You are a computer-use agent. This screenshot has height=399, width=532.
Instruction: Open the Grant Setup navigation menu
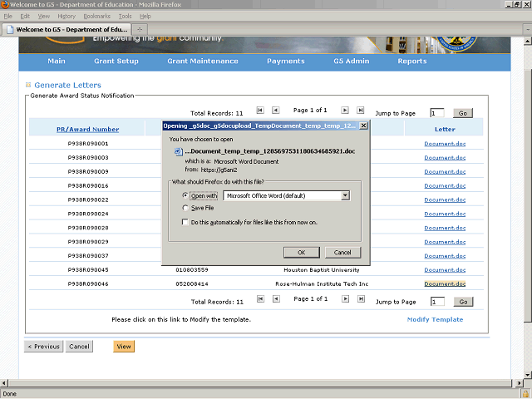(x=116, y=61)
